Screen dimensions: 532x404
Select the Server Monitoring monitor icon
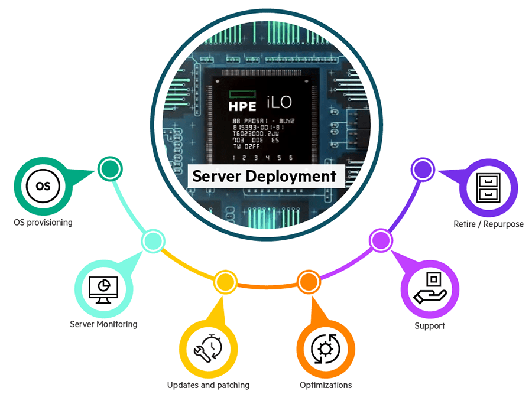coord(103,290)
